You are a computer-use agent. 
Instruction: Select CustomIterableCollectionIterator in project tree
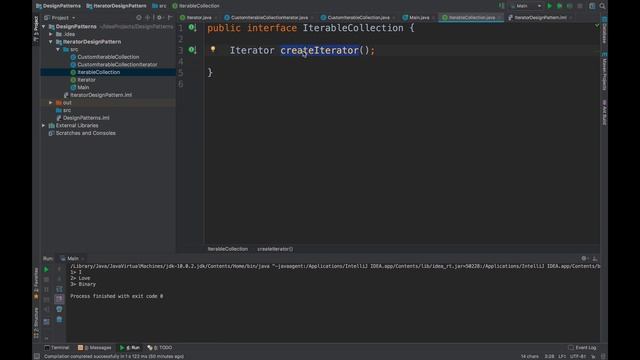[117, 64]
